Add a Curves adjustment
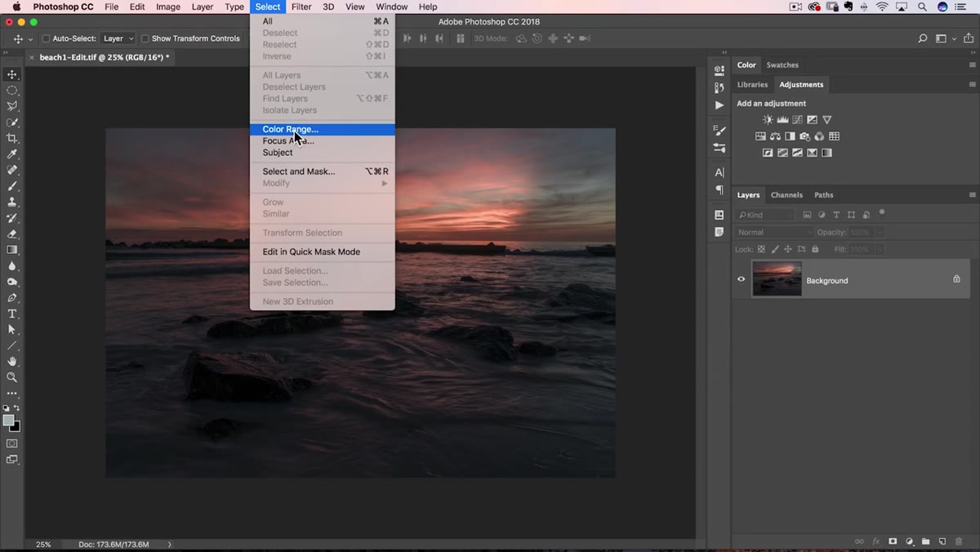 (x=797, y=120)
